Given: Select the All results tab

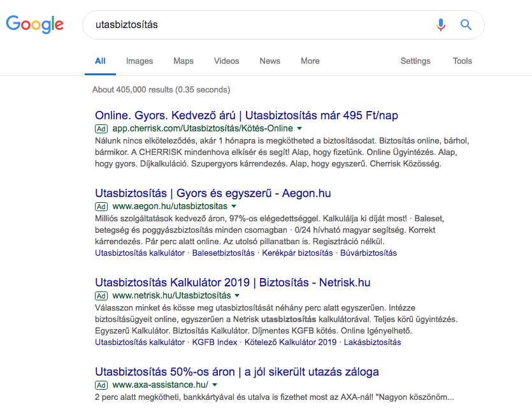Looking at the screenshot, I should pos(100,61).
